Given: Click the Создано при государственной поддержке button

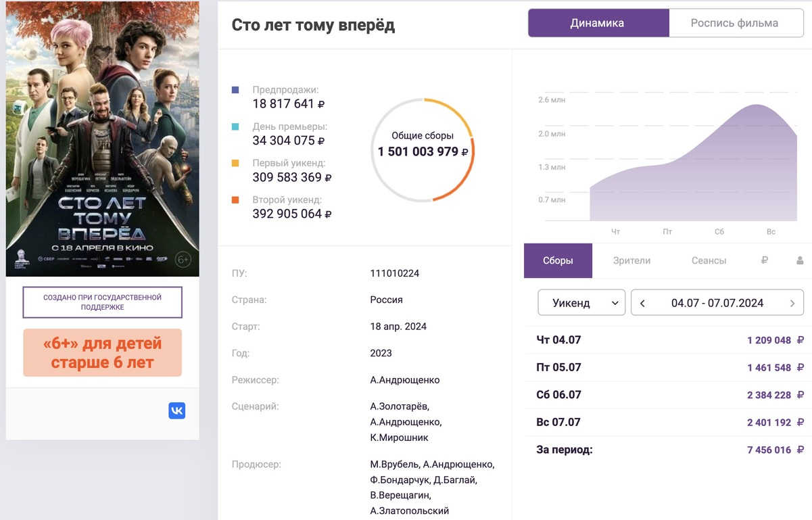Looking at the screenshot, I should (x=102, y=302).
